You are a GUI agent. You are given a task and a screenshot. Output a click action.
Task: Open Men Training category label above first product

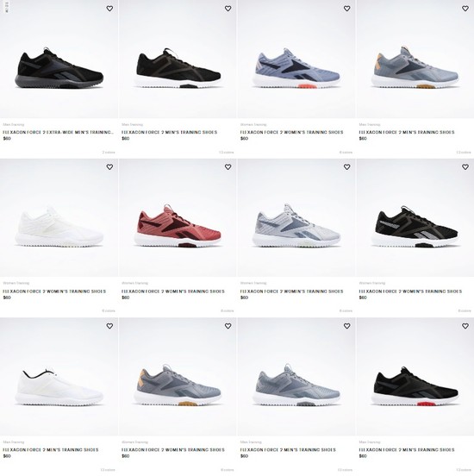(14, 124)
